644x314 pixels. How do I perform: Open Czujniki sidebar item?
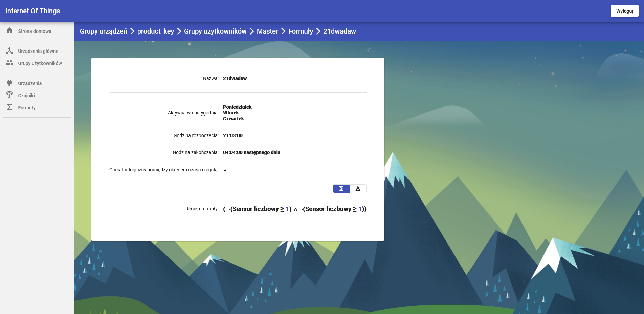[x=37, y=96]
